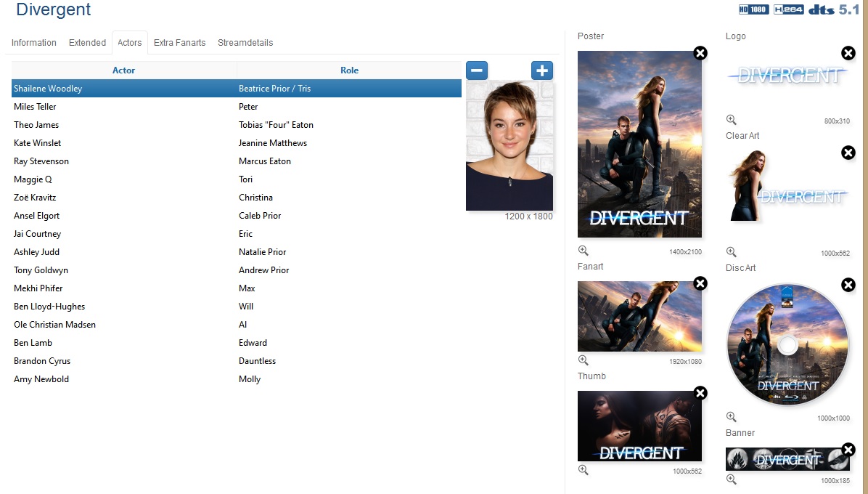Screen dimensions: 868x494
Task: Select actor Kate Winslet
Action: pos(37,143)
